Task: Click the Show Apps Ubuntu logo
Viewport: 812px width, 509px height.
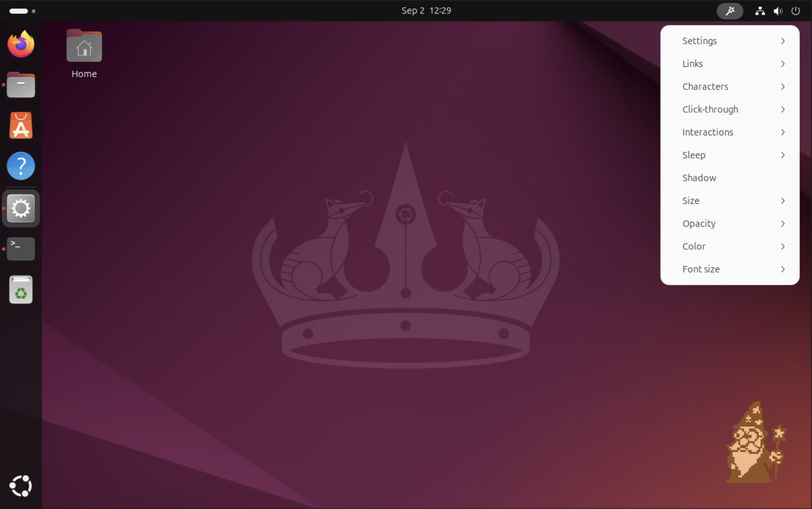Action: [21, 486]
